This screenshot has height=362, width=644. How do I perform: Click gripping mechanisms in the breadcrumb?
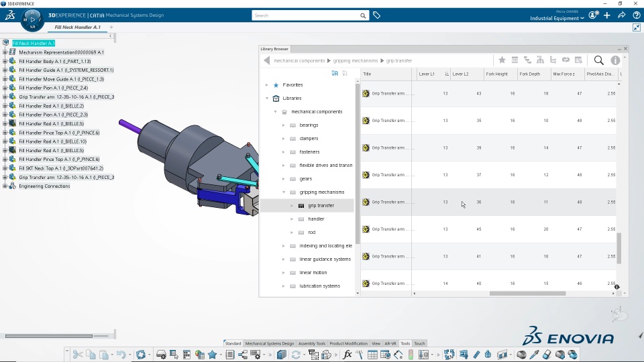click(x=356, y=61)
